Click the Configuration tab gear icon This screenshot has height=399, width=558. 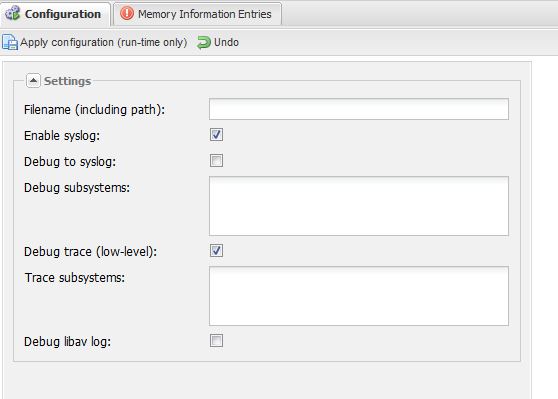[13, 14]
